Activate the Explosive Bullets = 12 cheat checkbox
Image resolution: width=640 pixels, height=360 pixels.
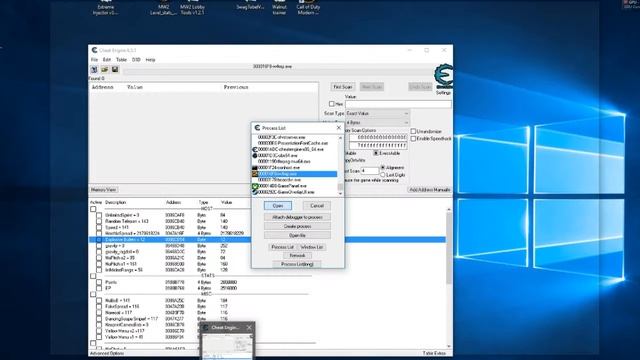point(99,240)
